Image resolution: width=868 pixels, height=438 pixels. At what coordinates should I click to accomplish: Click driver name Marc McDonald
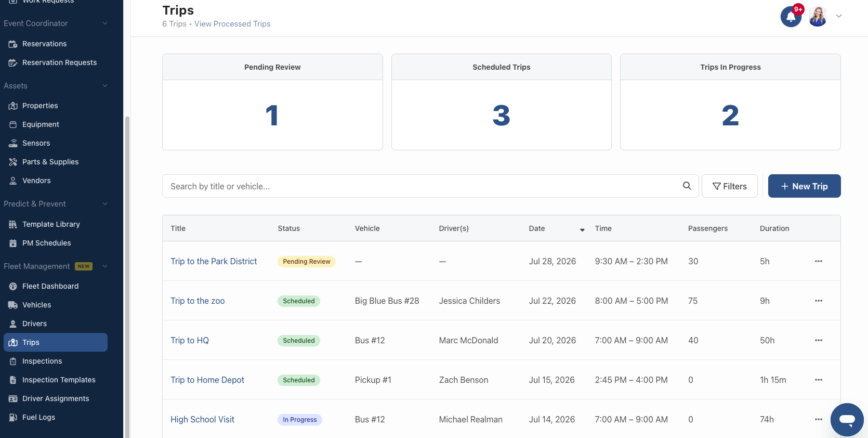click(468, 340)
